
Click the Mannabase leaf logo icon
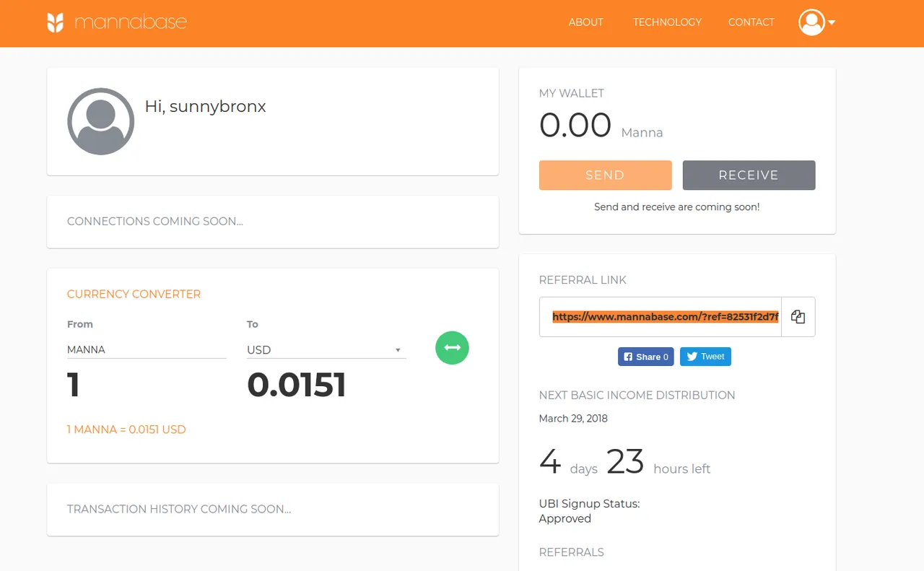(56, 22)
